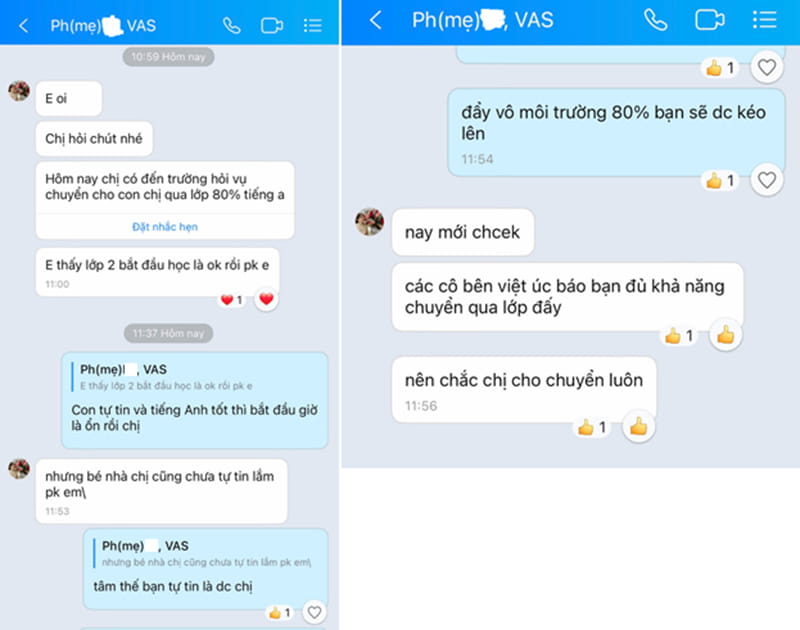
Task: Tap sender avatar beside 'E ơi' message
Action: pyautogui.click(x=19, y=91)
